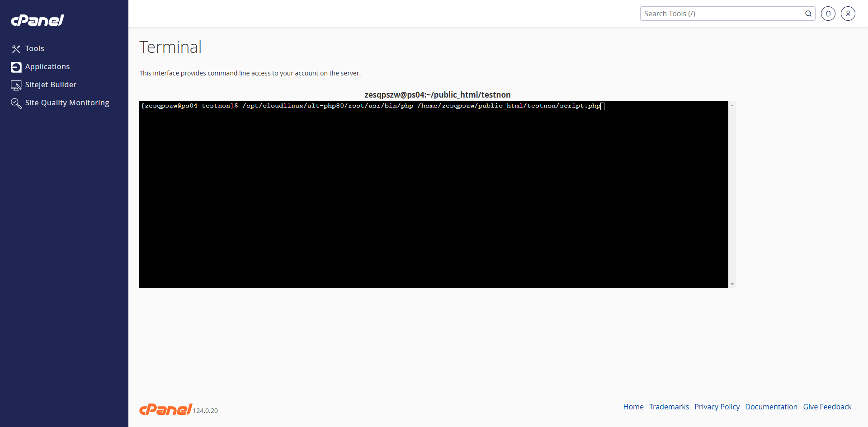
Task: Open the Documentation footer link
Action: click(x=771, y=407)
